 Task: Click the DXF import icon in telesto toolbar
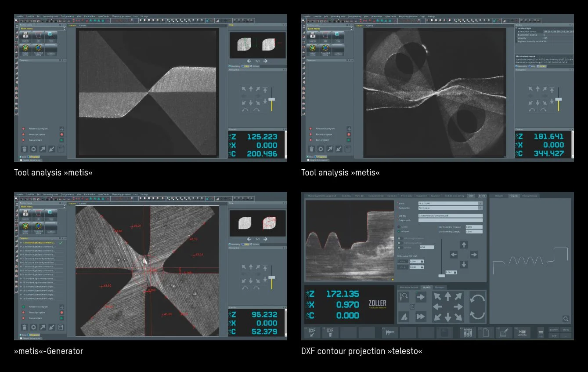[312, 332]
